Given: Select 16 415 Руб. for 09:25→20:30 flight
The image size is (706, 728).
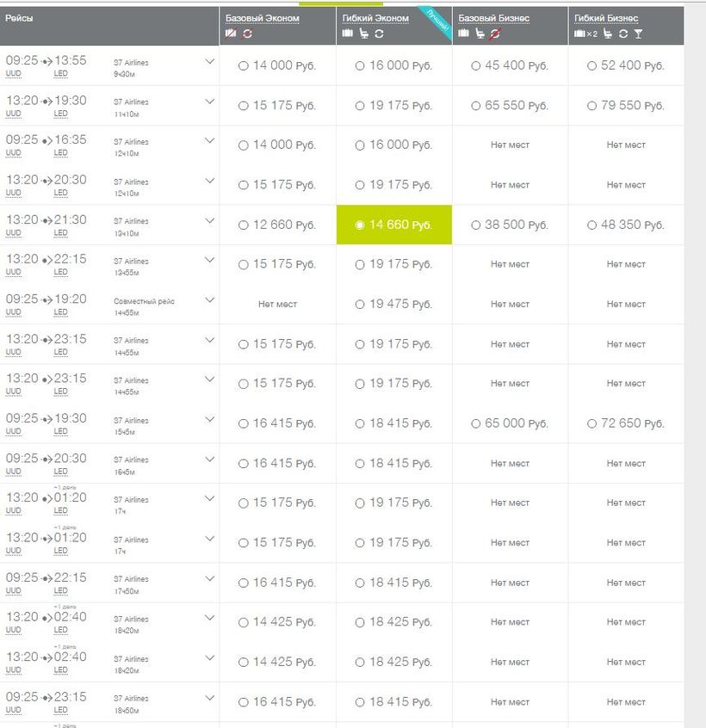Looking at the screenshot, I should pyautogui.click(x=244, y=463).
